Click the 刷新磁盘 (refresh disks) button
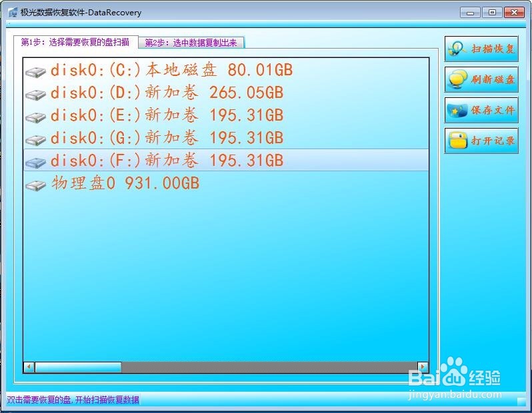This screenshot has height=413, width=532. click(481, 79)
